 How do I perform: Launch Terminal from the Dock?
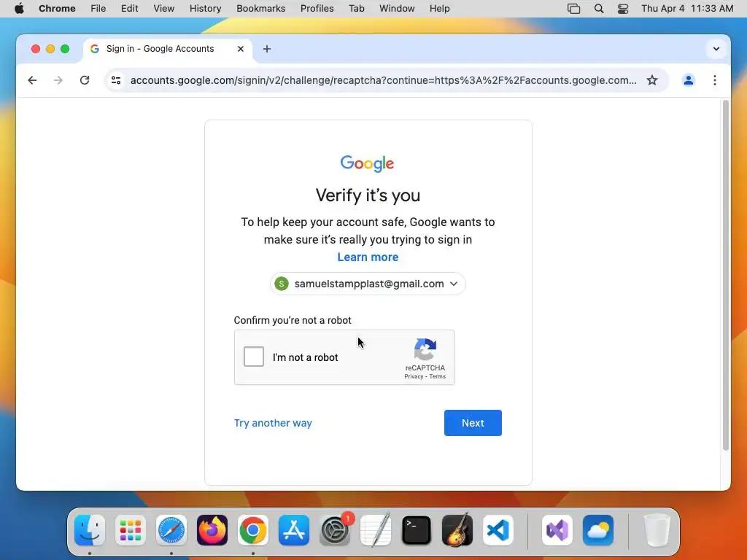(x=417, y=530)
